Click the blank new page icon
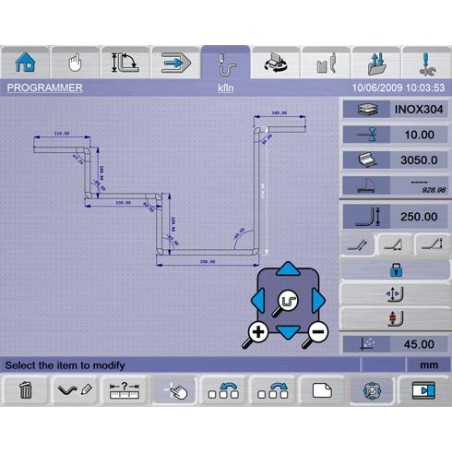Viewport: 452px width, 452px height. [322, 390]
